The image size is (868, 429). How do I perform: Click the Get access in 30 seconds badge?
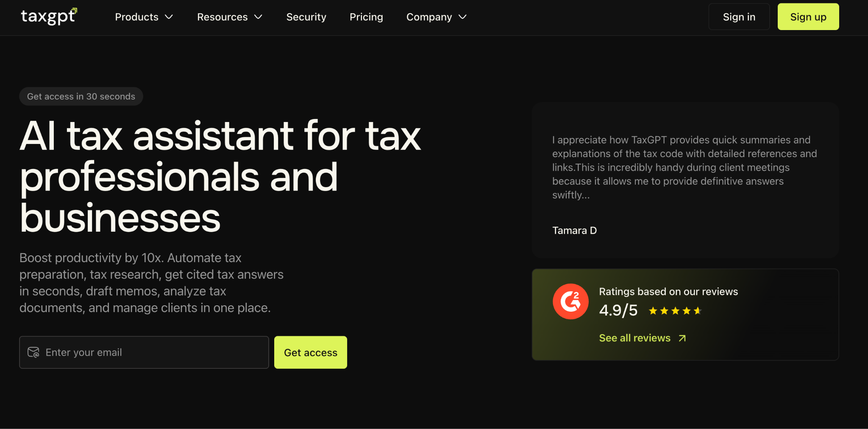pyautogui.click(x=81, y=97)
